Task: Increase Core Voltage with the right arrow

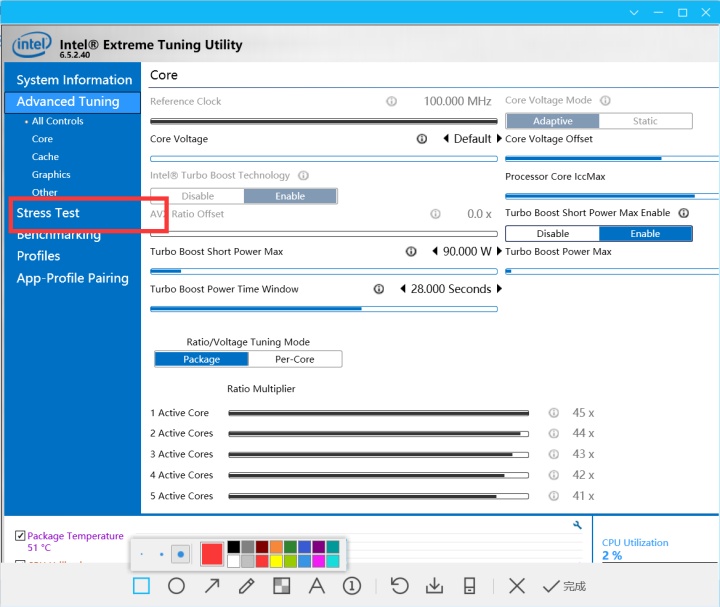Action: click(499, 138)
